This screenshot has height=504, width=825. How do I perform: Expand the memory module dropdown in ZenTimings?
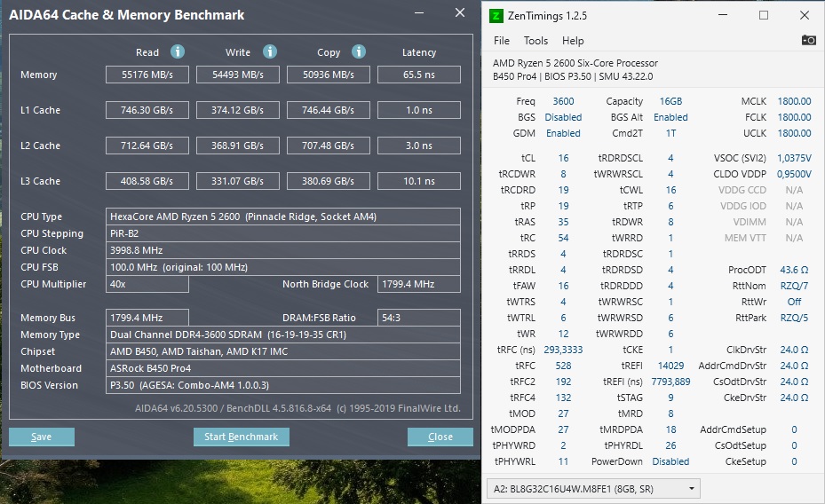[x=692, y=489]
